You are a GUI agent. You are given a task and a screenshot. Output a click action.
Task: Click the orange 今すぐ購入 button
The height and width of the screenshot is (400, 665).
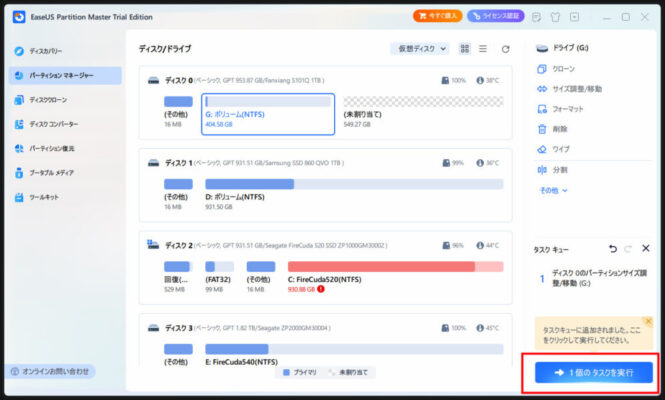point(437,16)
